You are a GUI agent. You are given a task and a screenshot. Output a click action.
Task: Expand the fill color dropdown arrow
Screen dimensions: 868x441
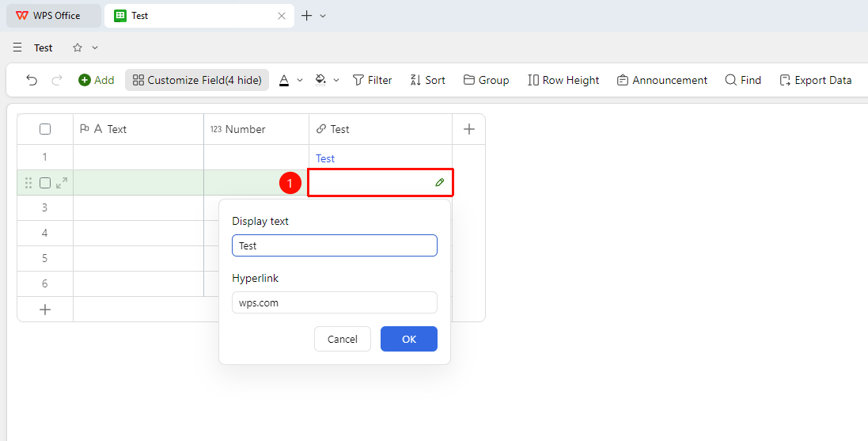pos(336,80)
